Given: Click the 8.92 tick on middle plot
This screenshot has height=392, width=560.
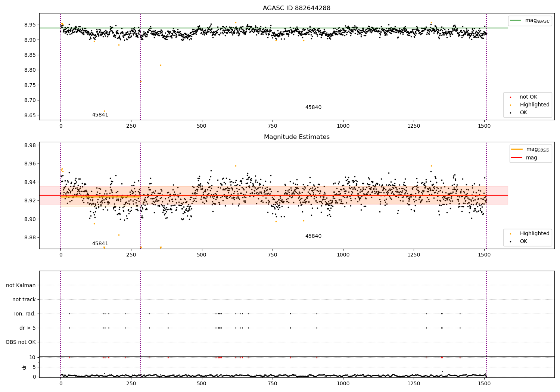Looking at the screenshot, I should tap(30, 201).
